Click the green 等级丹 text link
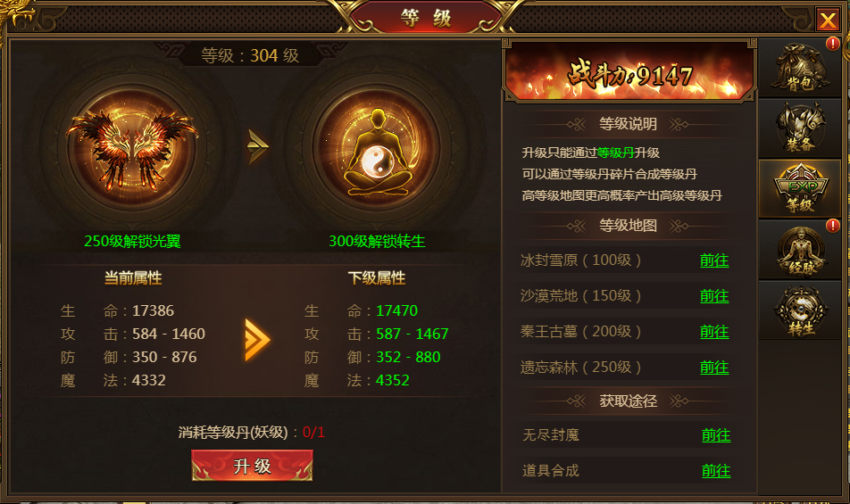 coord(615,153)
